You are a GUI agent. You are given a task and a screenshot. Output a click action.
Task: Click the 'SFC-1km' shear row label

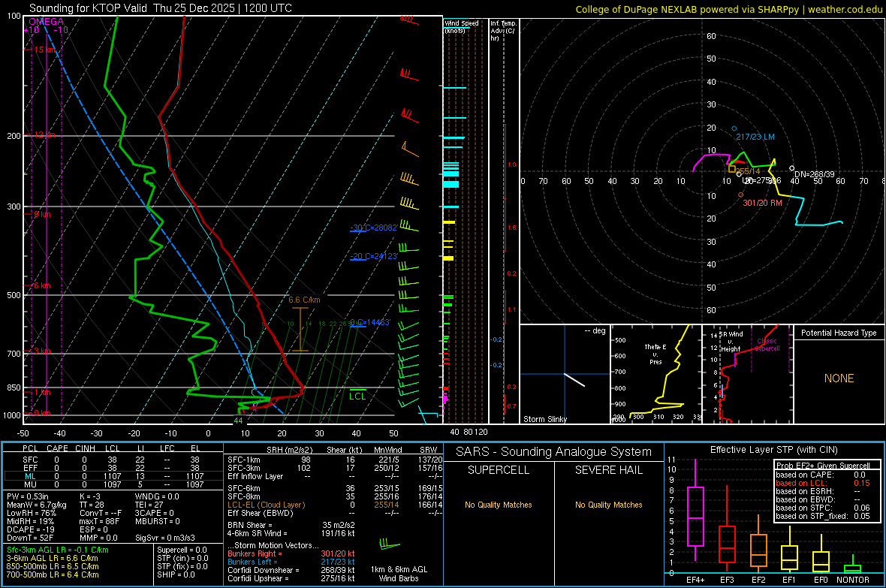tap(243, 460)
